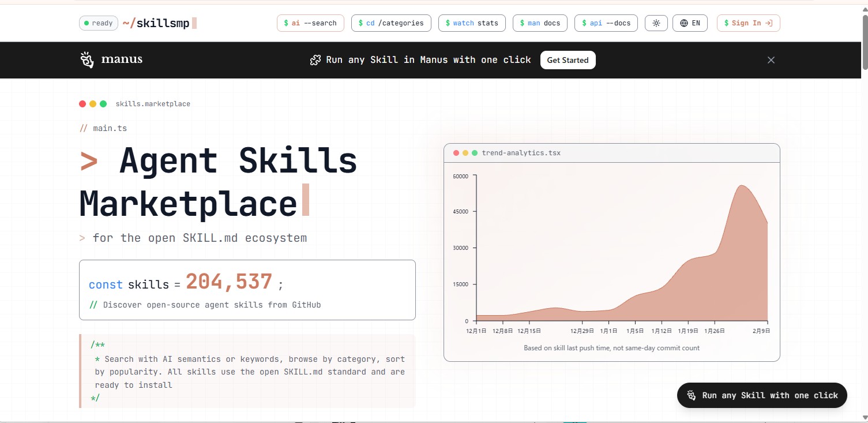This screenshot has height=423, width=868.
Task: Click the 204,537 skills count
Action: click(229, 282)
